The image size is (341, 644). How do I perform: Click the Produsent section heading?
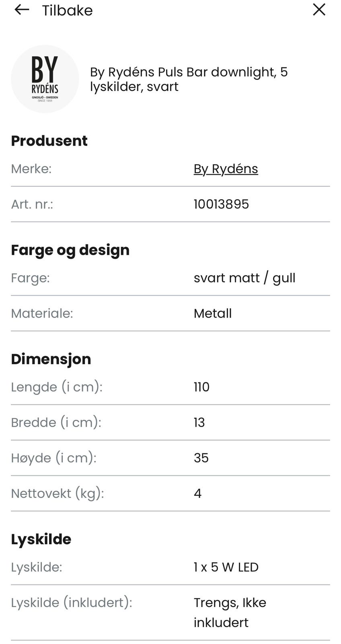tap(49, 140)
